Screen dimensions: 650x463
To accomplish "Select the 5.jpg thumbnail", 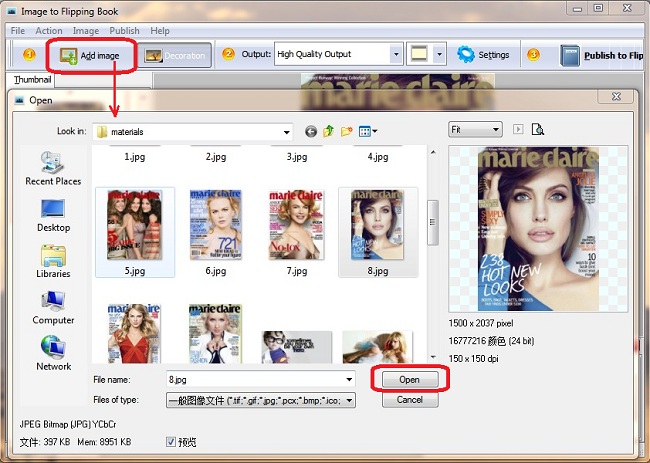I will [x=135, y=225].
